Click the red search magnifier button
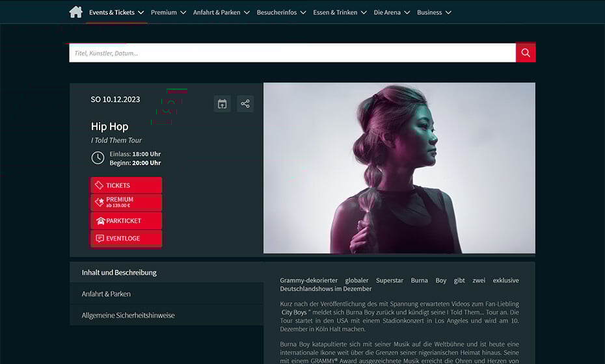This screenshot has height=364, width=605. click(x=526, y=53)
